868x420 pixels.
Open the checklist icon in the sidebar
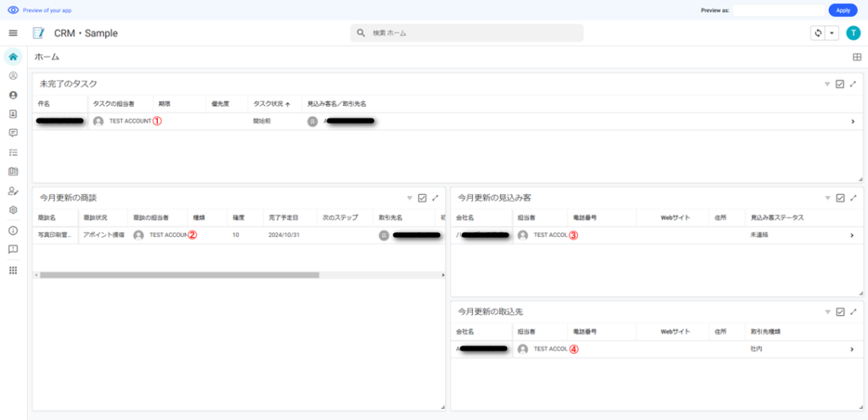[13, 152]
